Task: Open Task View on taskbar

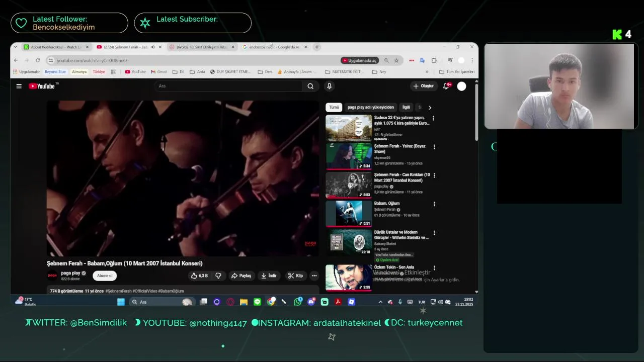Action: point(203,302)
